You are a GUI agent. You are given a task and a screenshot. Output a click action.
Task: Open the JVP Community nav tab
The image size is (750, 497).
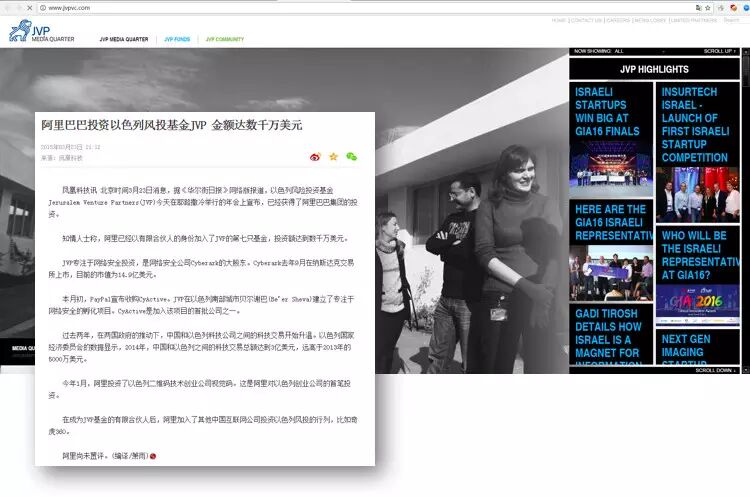coord(225,39)
